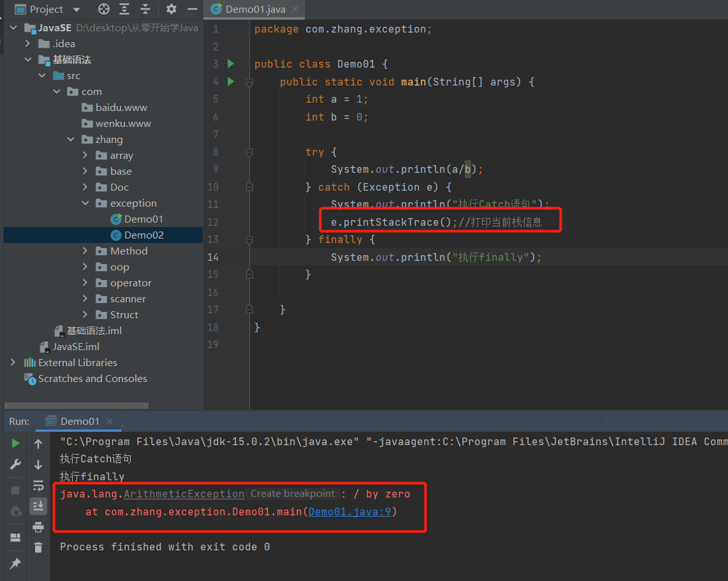The image size is (728, 581).
Task: Toggle Scroll to End in Run console
Action: click(38, 506)
